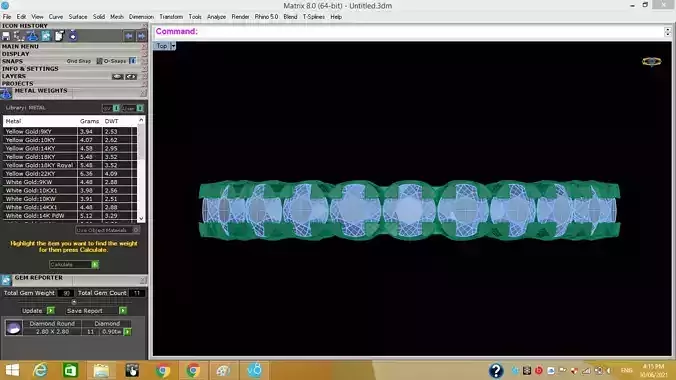Click the Diamond Round gem thumbnail
The width and height of the screenshot is (676, 380).
[x=13, y=327]
